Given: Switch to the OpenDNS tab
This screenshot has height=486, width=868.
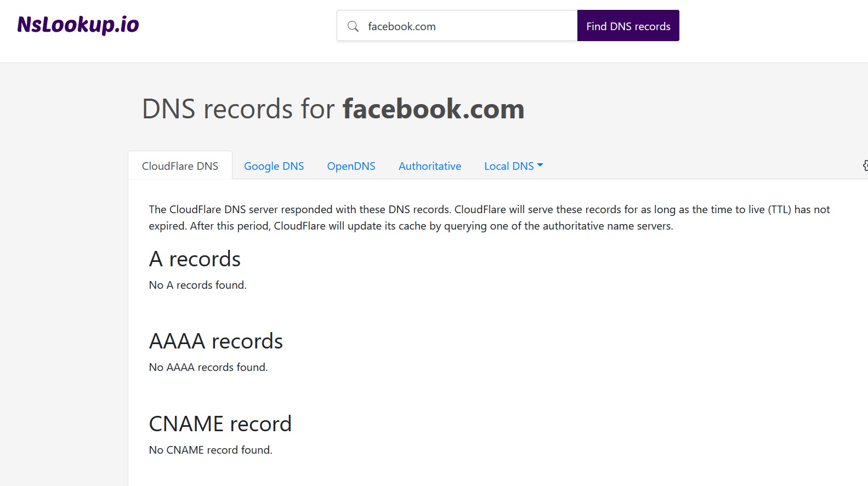Looking at the screenshot, I should click(351, 166).
